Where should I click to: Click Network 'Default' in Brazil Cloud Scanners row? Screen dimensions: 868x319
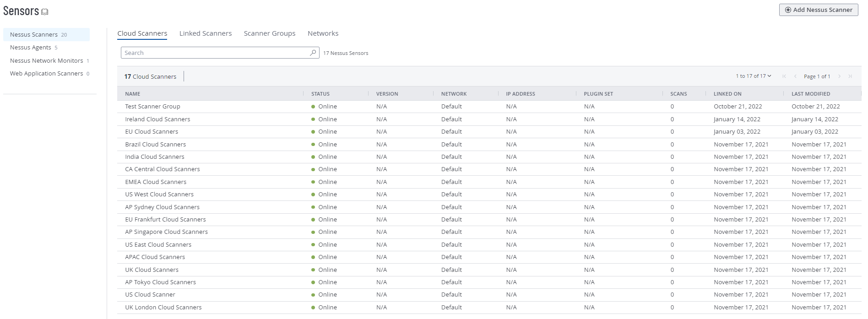451,144
